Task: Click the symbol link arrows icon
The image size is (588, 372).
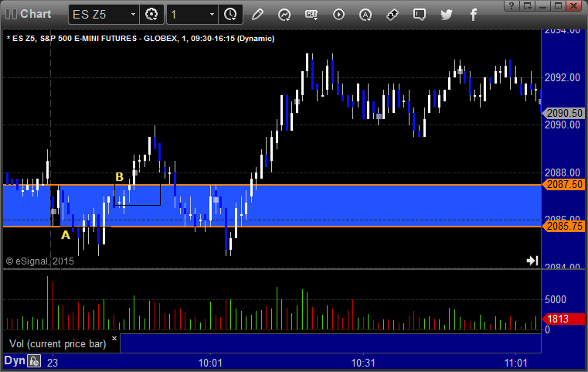Action: (x=393, y=15)
